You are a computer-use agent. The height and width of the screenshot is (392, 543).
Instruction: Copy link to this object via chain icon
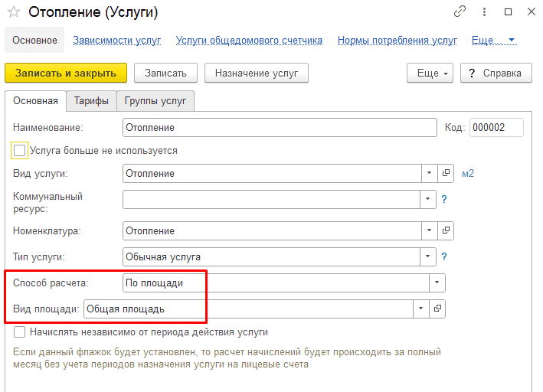pos(460,11)
